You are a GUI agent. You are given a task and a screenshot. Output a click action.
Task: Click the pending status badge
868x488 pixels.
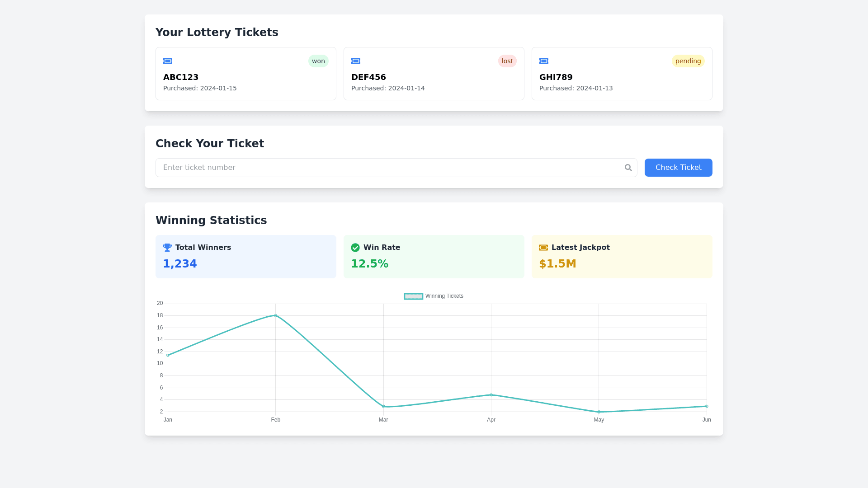[688, 61]
